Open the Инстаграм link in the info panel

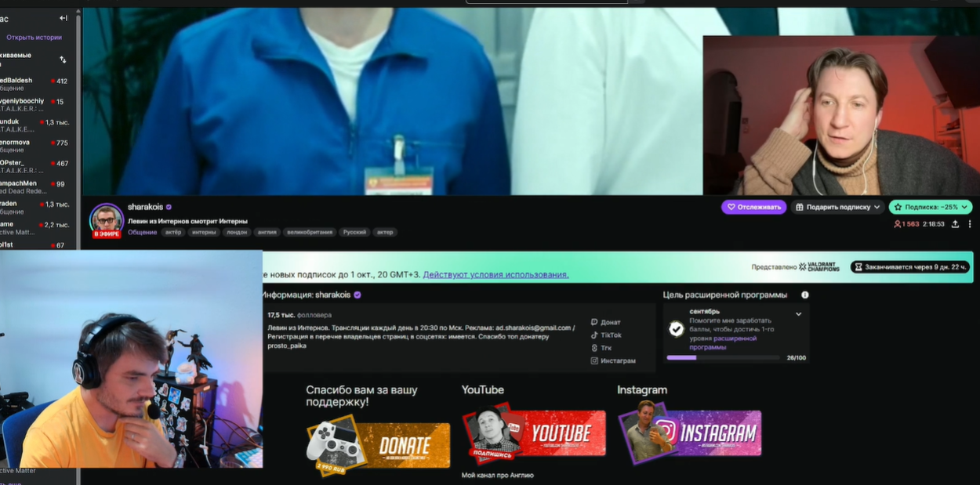point(612,361)
